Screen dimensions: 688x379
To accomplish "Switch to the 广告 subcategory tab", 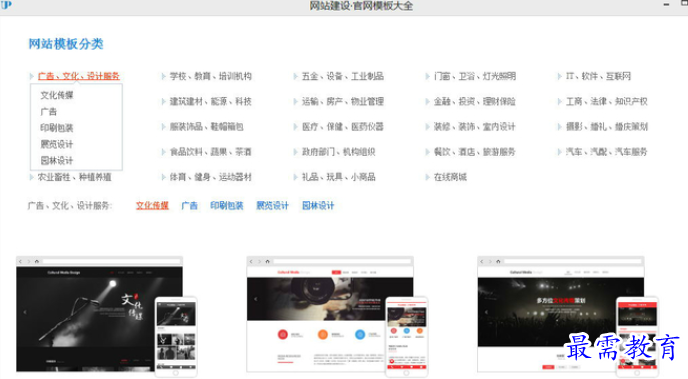I will click(190, 206).
